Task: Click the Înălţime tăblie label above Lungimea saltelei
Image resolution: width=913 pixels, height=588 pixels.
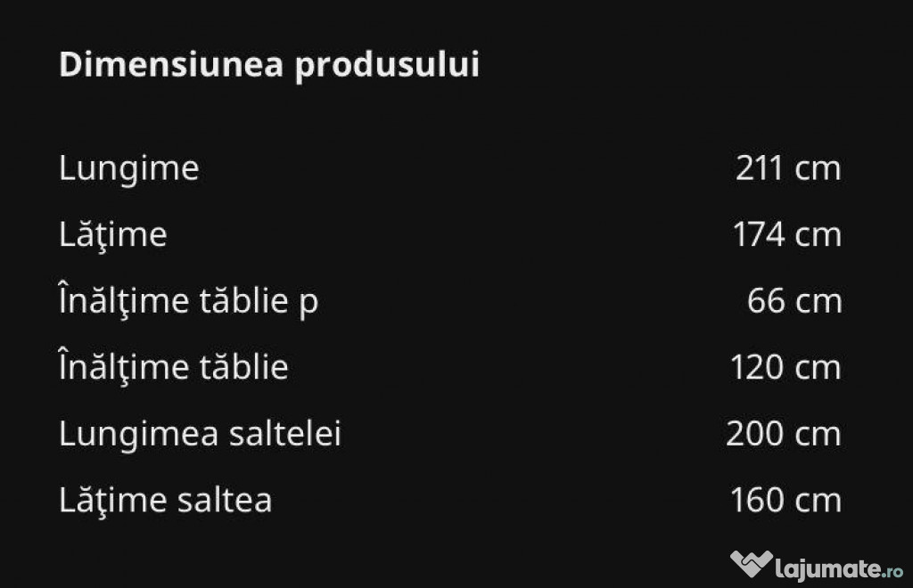Action: pyautogui.click(x=174, y=366)
